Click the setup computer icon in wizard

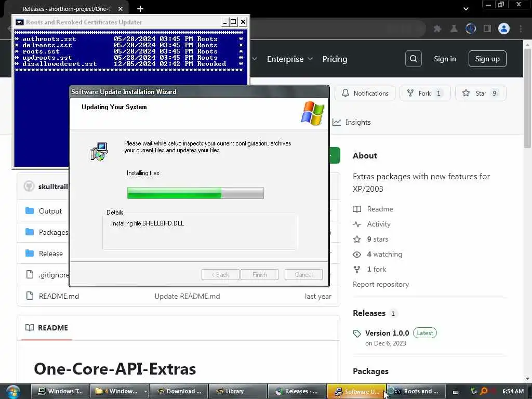pyautogui.click(x=99, y=151)
